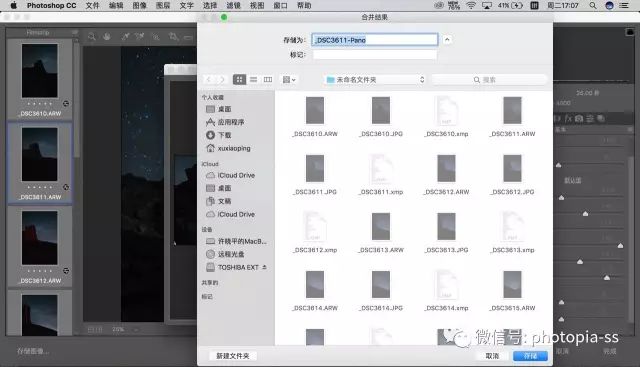Open the 文件 menu
Image resolution: width=640 pixels, height=367 pixels.
(x=92, y=5)
